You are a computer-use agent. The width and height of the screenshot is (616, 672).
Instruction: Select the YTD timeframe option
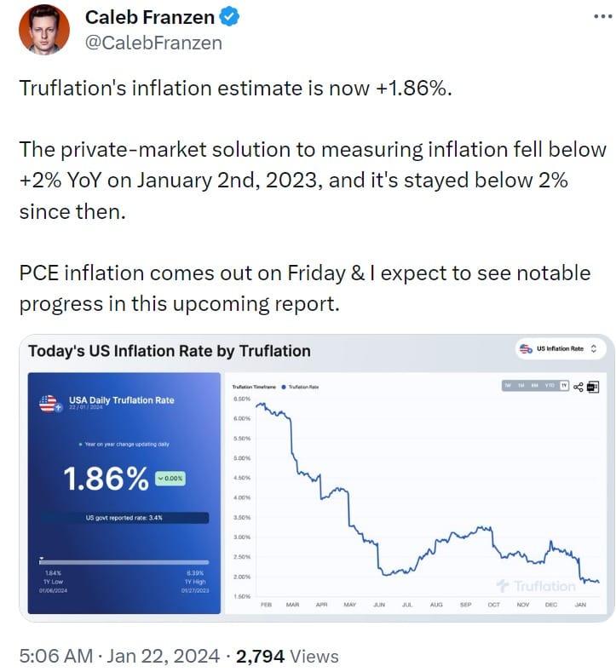click(550, 386)
